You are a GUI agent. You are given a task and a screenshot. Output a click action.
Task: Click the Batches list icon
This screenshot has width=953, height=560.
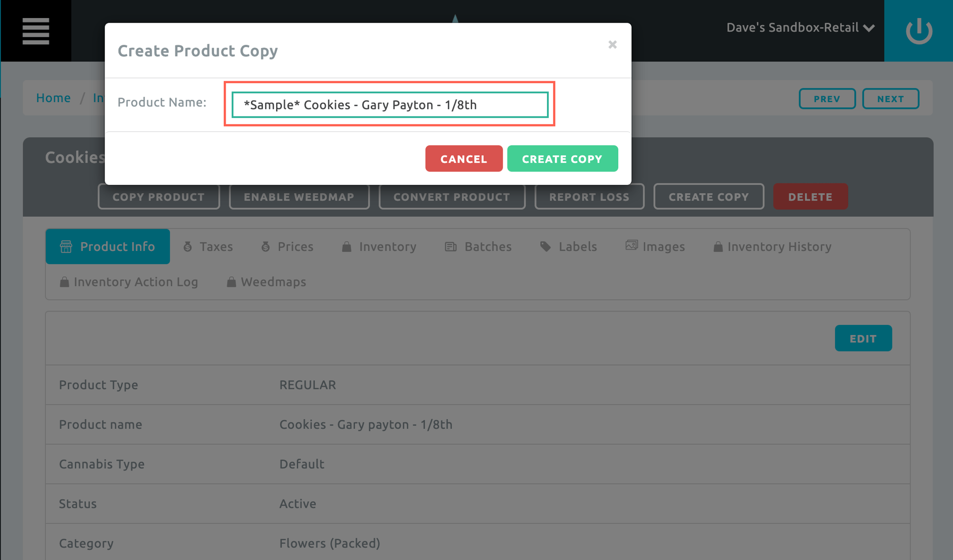pos(450,247)
